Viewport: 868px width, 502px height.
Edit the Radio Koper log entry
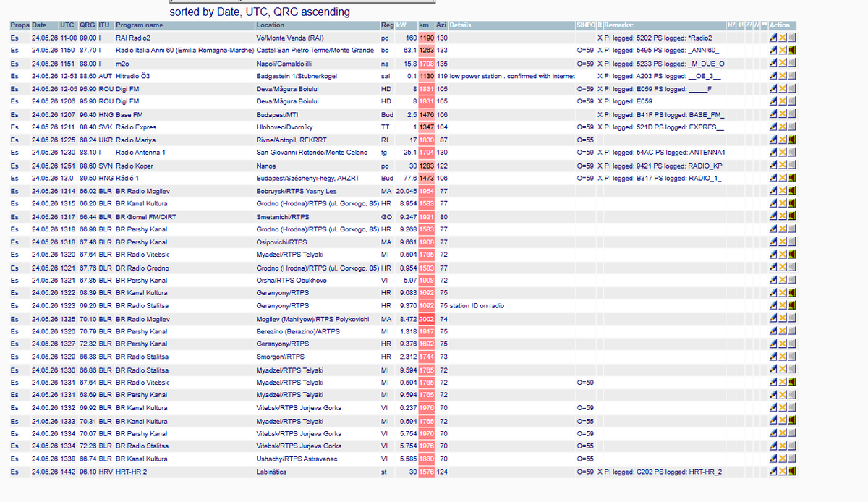click(x=773, y=166)
